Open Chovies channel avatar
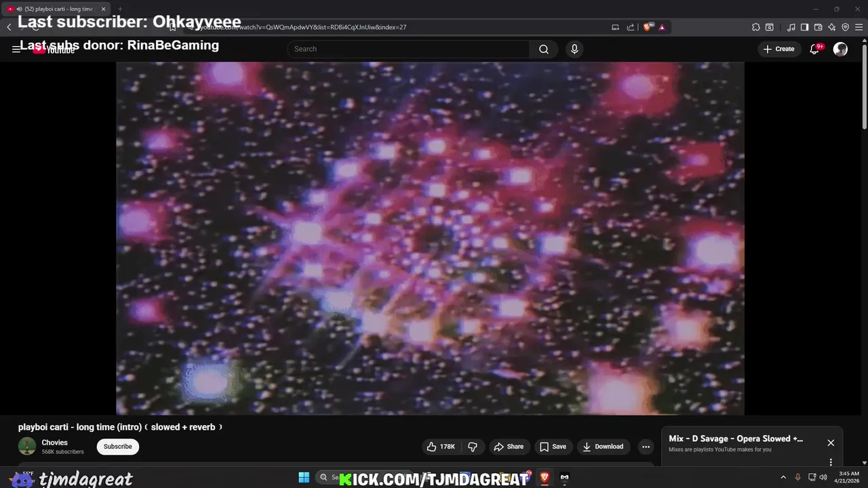 point(27,446)
